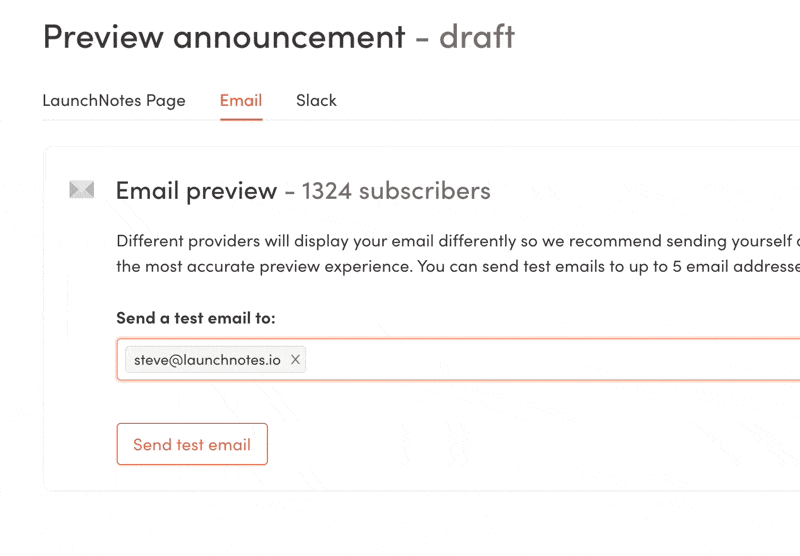This screenshot has height=556, width=800.
Task: Click the word 'announcement' in the title
Action: pyautogui.click(x=289, y=37)
